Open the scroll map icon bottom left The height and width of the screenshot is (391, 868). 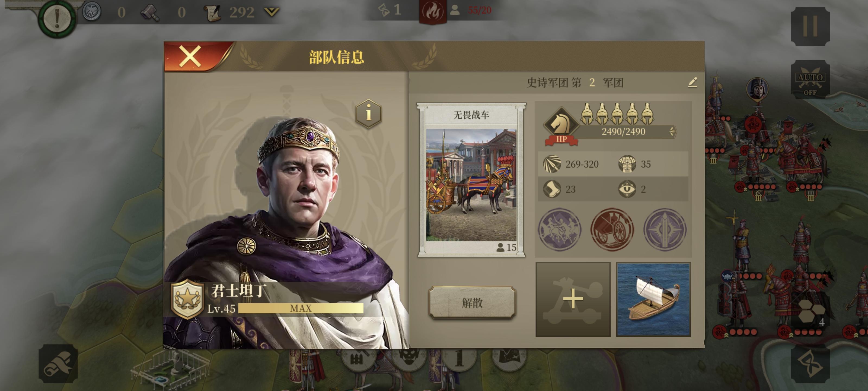58,364
